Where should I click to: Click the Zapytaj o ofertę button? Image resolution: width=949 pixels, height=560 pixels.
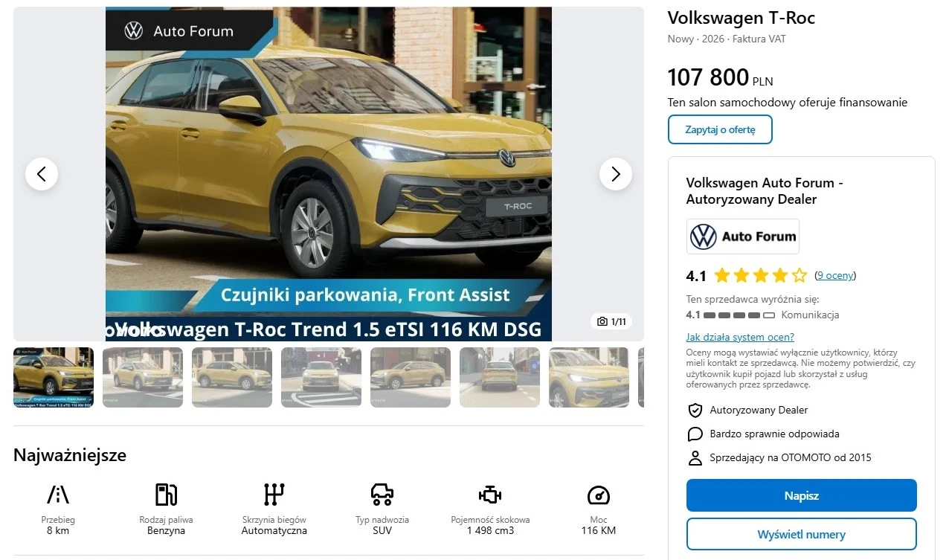720,129
